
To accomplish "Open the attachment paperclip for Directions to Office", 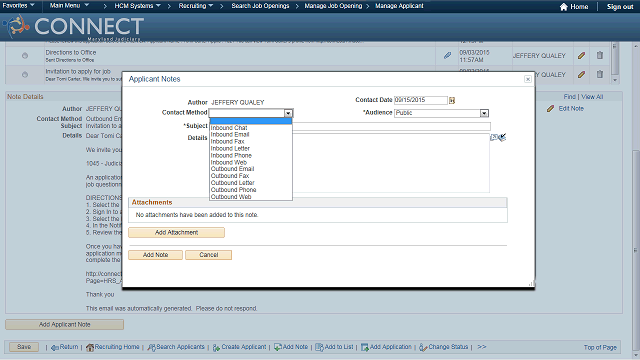I will (447, 55).
